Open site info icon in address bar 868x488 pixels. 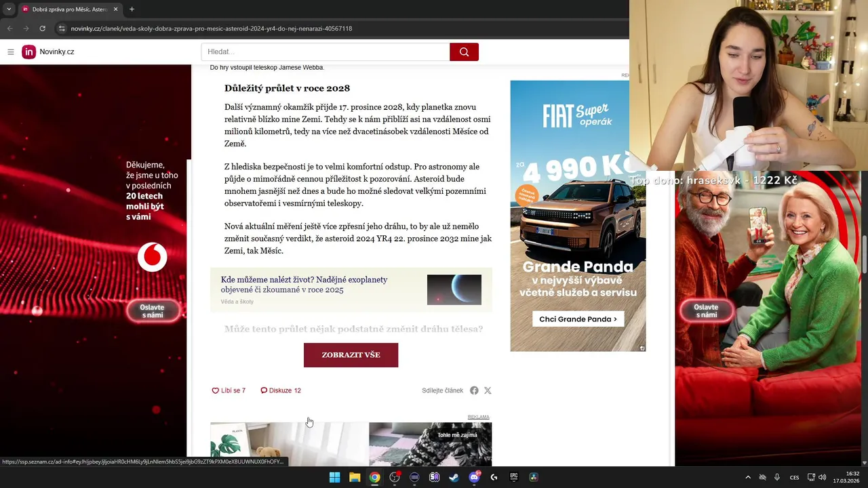pos(62,28)
